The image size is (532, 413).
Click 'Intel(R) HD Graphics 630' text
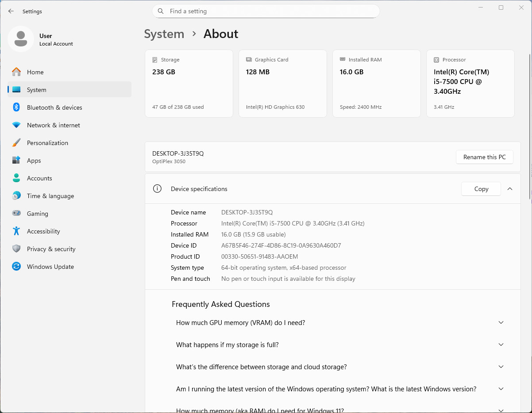pyautogui.click(x=275, y=107)
